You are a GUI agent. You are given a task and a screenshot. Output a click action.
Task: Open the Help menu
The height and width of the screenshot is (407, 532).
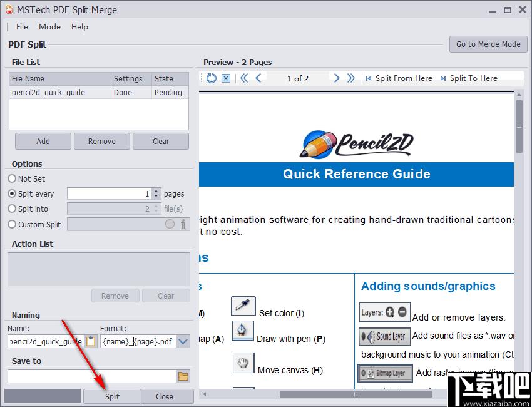[x=79, y=26]
